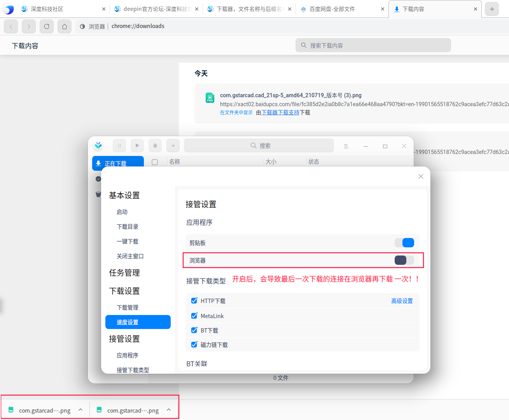Close the 深度科技社区 tab
Image resolution: width=509 pixels, height=420 pixels.
[104, 9]
